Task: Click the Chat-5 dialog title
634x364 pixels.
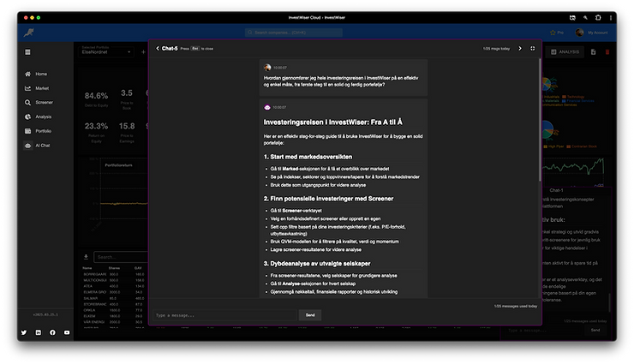Action: point(170,49)
